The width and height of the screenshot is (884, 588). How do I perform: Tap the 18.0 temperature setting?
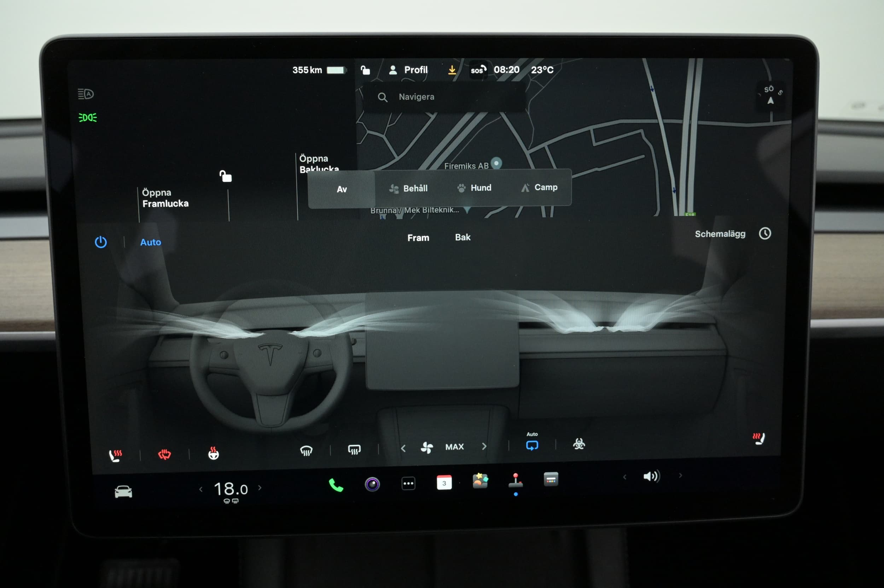point(231,489)
